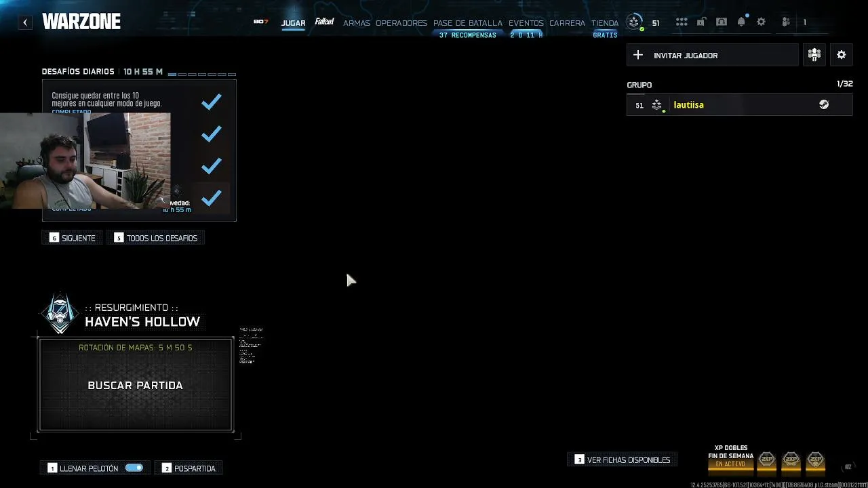Click Buscar Partida button
This screenshot has height=488, width=868.
tap(136, 384)
